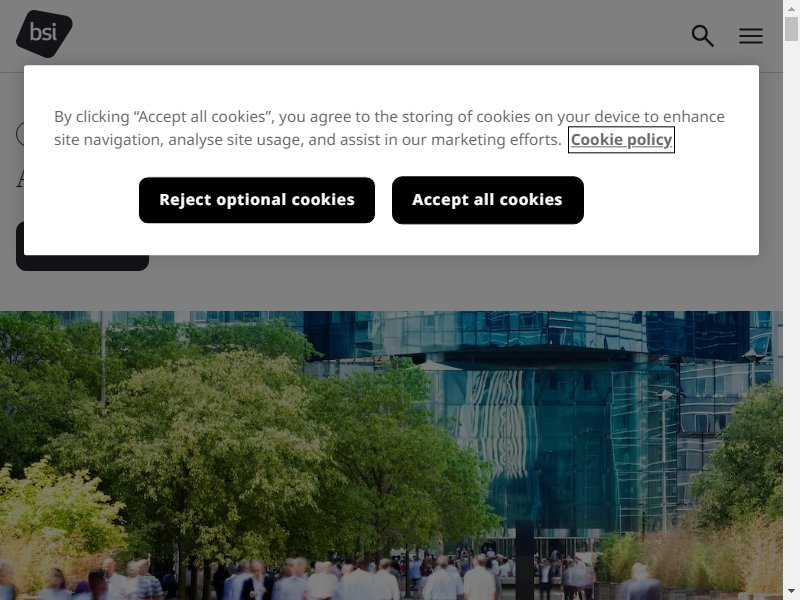
Task: Click Accept all cookies button
Action: [487, 200]
